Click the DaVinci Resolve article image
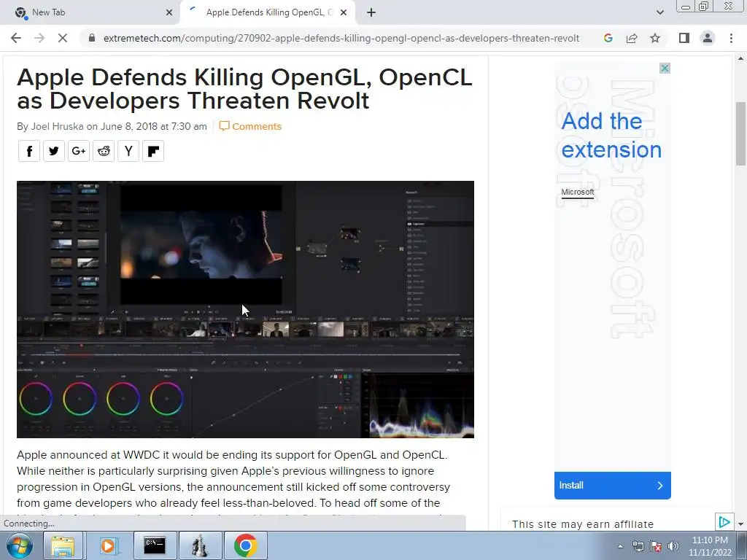Image resolution: width=747 pixels, height=560 pixels. (245, 309)
